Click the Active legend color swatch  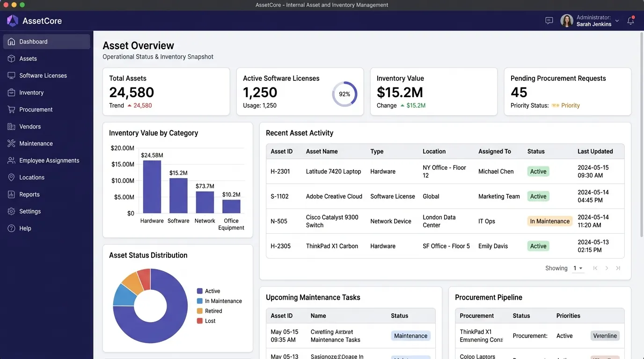tap(200, 291)
